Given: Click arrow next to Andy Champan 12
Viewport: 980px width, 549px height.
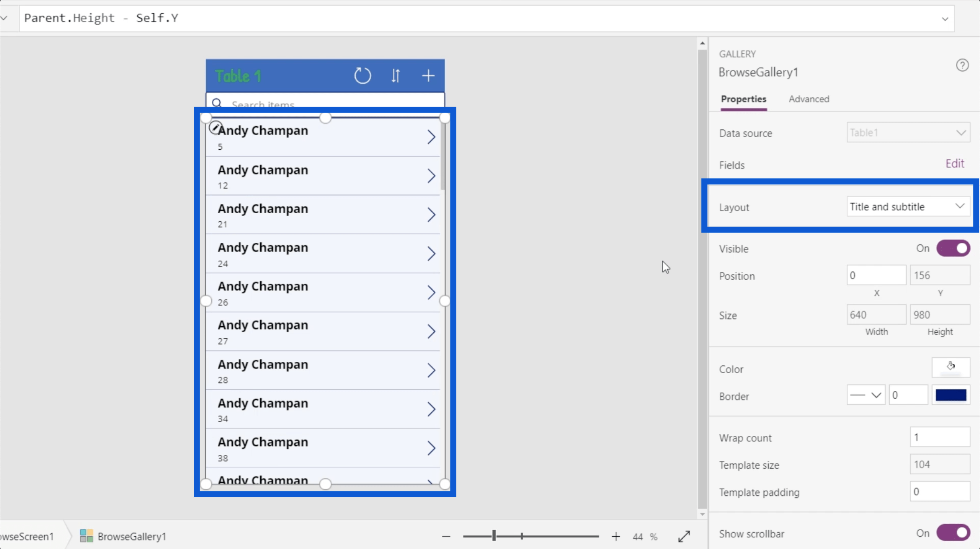Looking at the screenshot, I should pos(431,176).
